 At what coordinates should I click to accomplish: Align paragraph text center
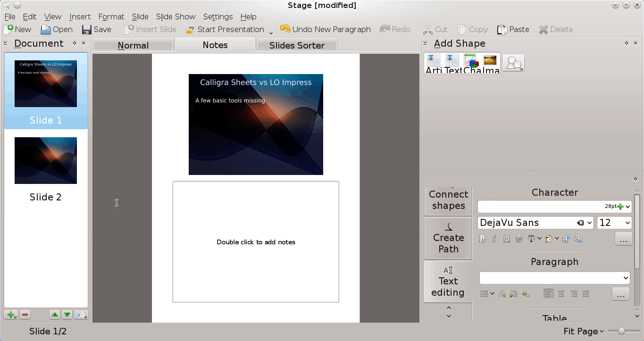click(561, 294)
